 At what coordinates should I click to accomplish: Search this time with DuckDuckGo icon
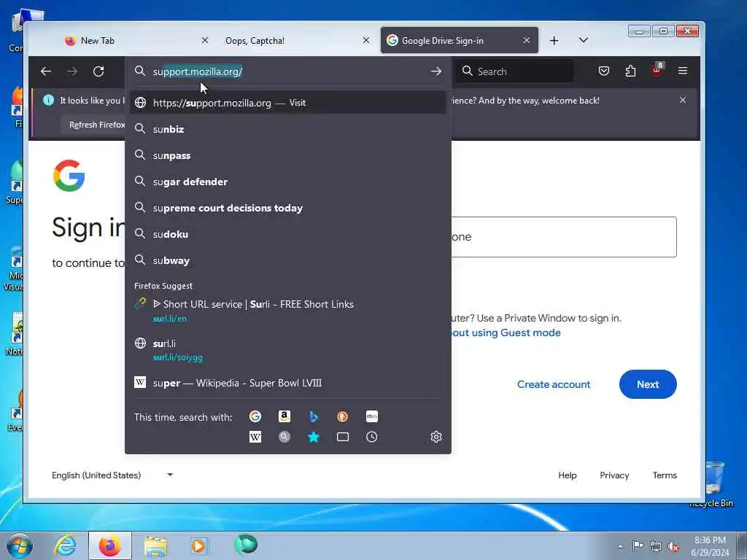(343, 416)
